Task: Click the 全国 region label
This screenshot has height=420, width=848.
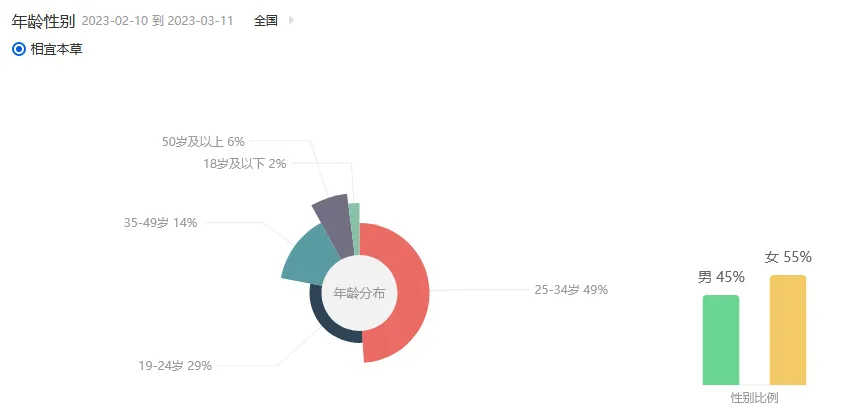Action: (x=266, y=21)
